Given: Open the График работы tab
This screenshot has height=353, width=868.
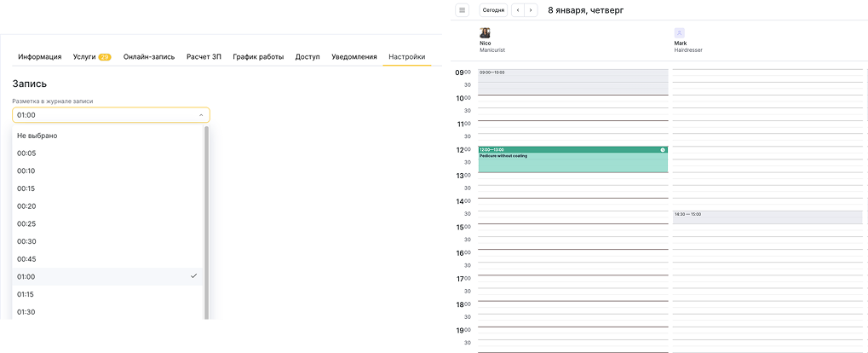Looking at the screenshot, I should pyautogui.click(x=258, y=57).
